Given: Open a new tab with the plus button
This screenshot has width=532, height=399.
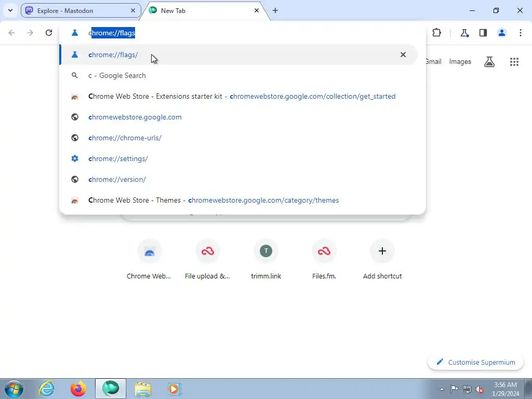Looking at the screenshot, I should click(275, 10).
